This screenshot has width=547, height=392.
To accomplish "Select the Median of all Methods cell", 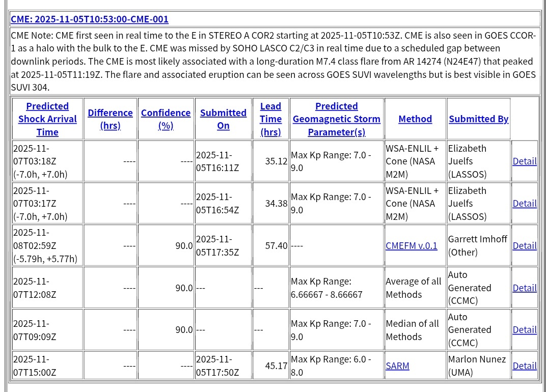I will (x=415, y=329).
